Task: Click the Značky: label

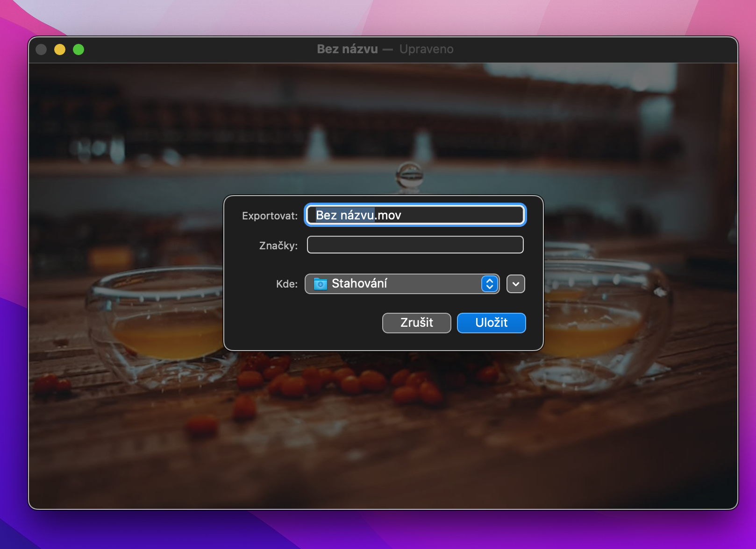Action: (x=278, y=246)
